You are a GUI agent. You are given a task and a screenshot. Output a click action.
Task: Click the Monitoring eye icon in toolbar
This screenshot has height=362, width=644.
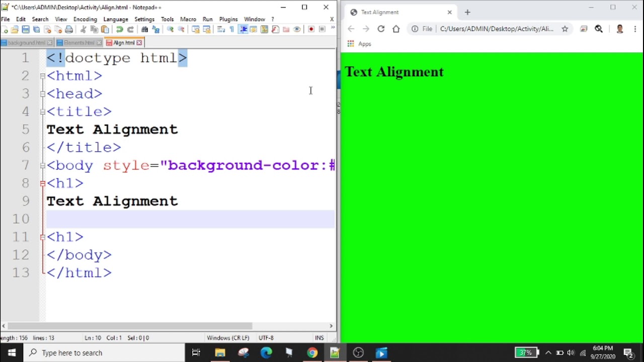297,29
